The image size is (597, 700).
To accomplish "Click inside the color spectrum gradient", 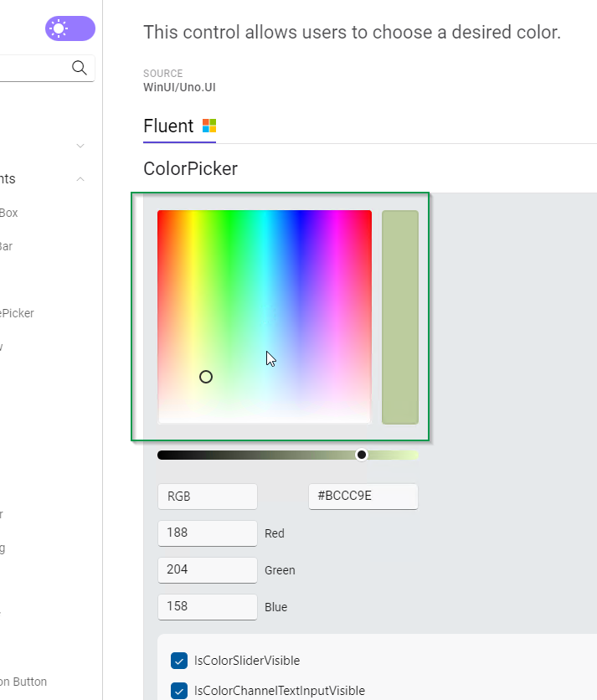I will (265, 316).
